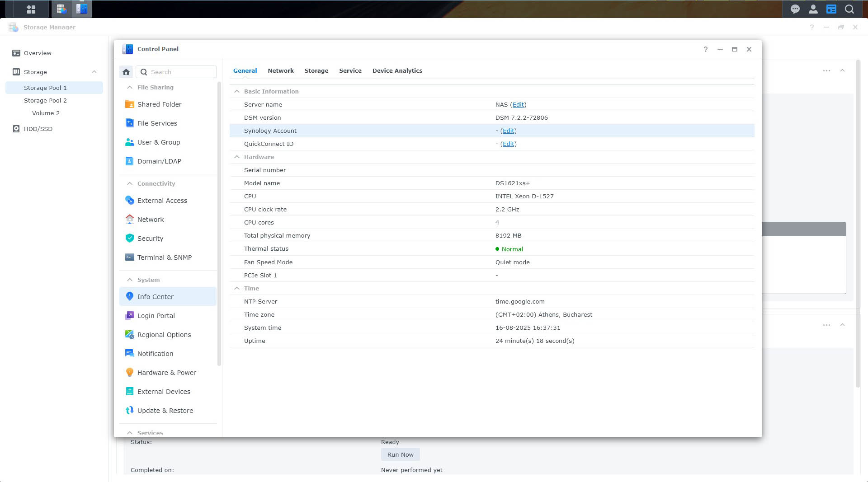
Task: Collapse the Time group
Action: click(236, 288)
